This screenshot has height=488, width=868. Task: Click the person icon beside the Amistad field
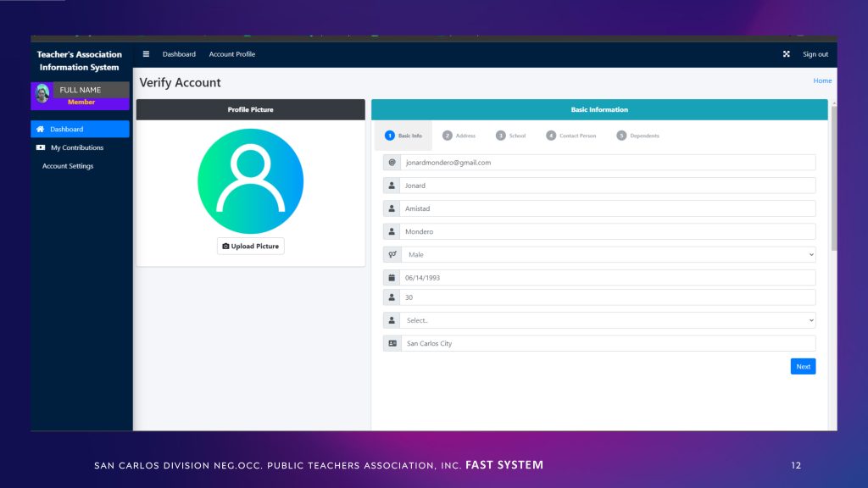point(392,208)
